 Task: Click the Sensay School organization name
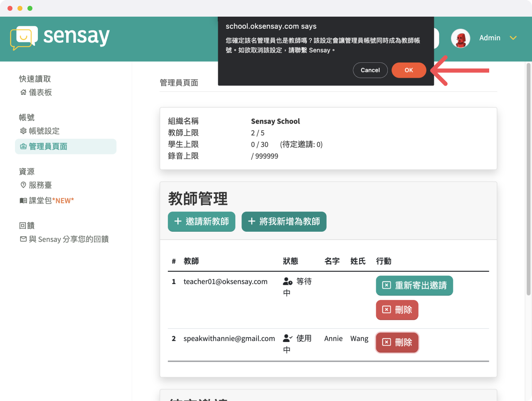276,121
